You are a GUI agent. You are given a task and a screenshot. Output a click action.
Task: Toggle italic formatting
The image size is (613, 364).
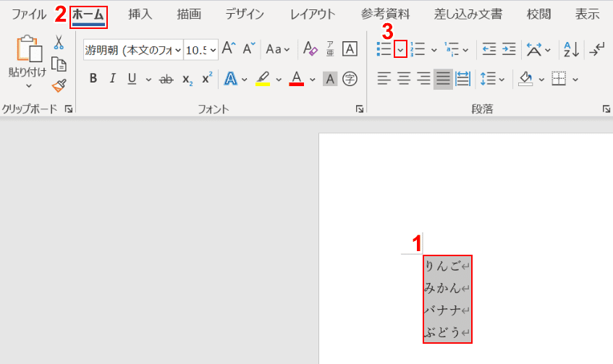tap(113, 79)
